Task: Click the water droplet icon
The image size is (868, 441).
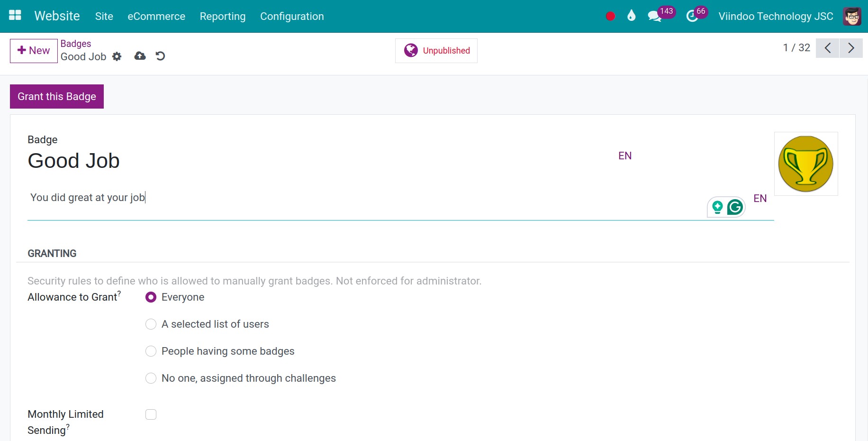Action: pos(631,16)
